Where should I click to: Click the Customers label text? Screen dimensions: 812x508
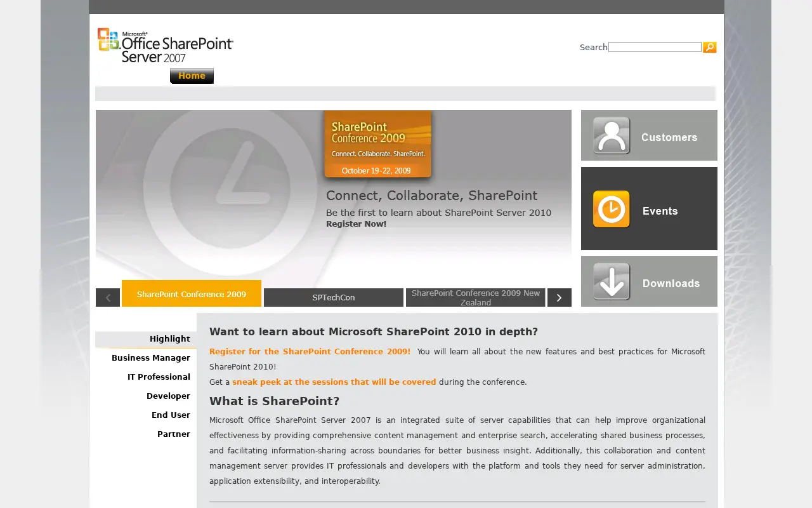[x=669, y=137]
